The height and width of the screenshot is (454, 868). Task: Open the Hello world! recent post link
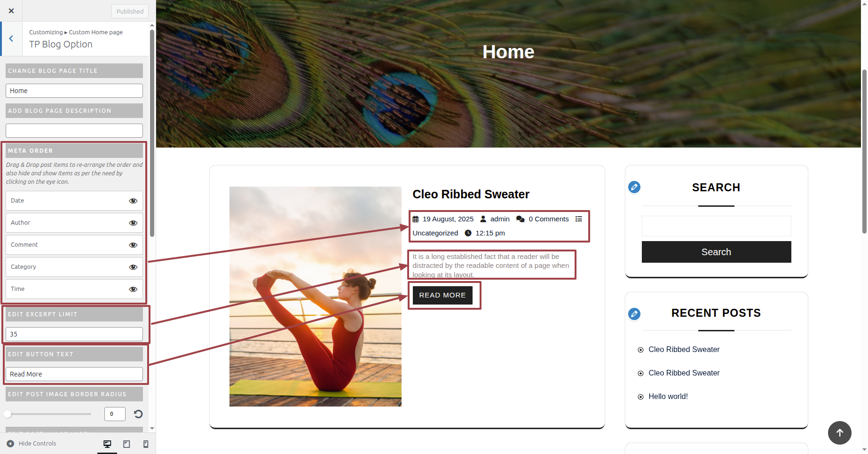[668, 396]
